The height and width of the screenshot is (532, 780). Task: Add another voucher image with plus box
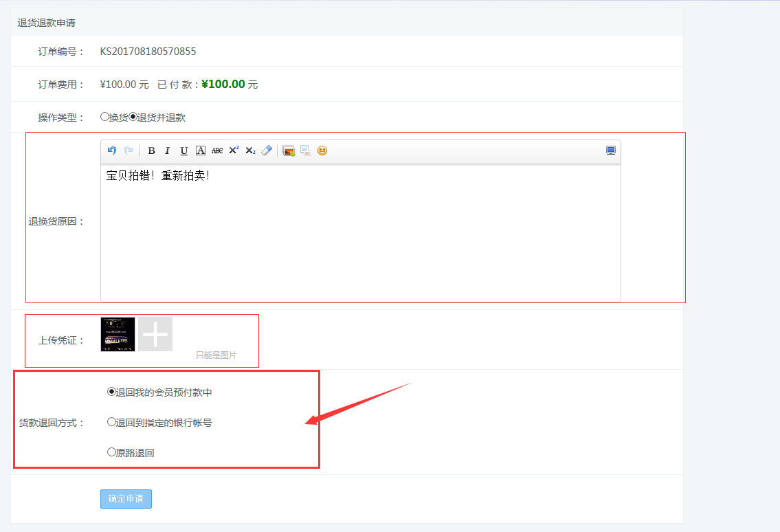coord(155,334)
